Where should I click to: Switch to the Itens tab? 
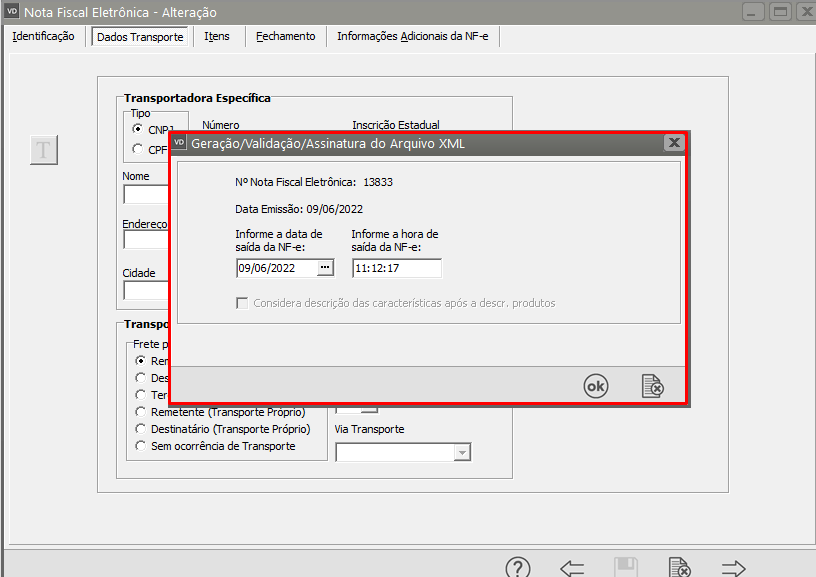click(x=216, y=36)
